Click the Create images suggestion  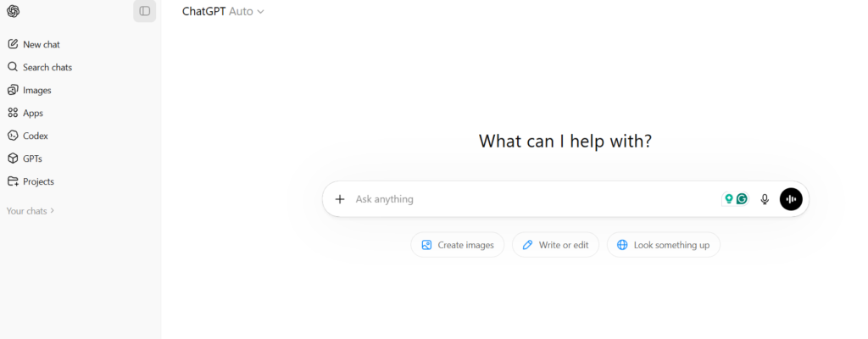[x=458, y=245]
